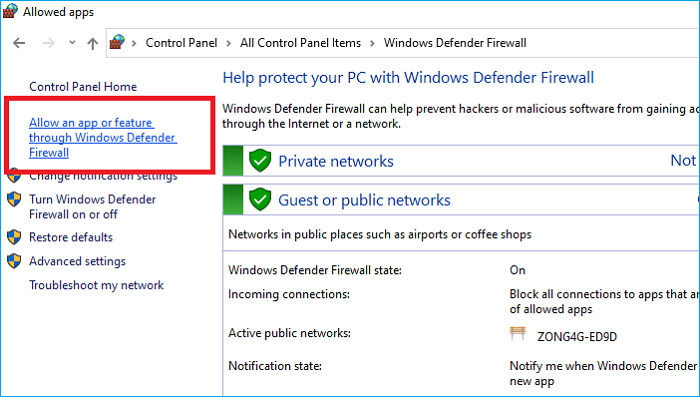The height and width of the screenshot is (397, 700).
Task: Click Help protect your PC heading
Action: [408, 78]
